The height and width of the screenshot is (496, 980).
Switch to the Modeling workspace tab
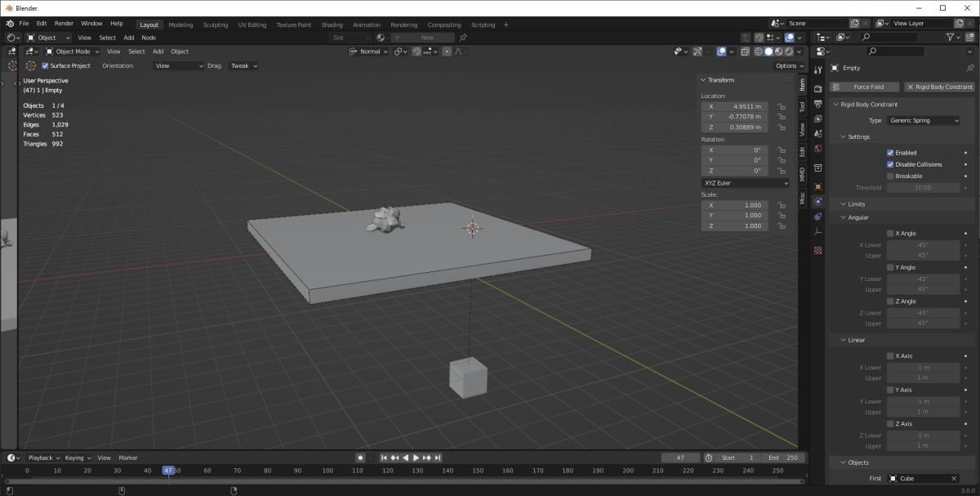pyautogui.click(x=180, y=25)
